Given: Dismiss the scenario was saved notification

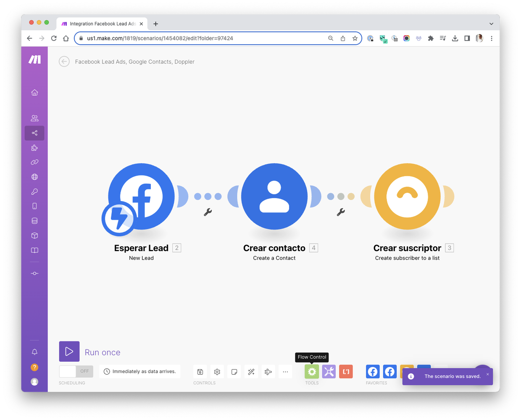Looking at the screenshot, I should 488,374.
